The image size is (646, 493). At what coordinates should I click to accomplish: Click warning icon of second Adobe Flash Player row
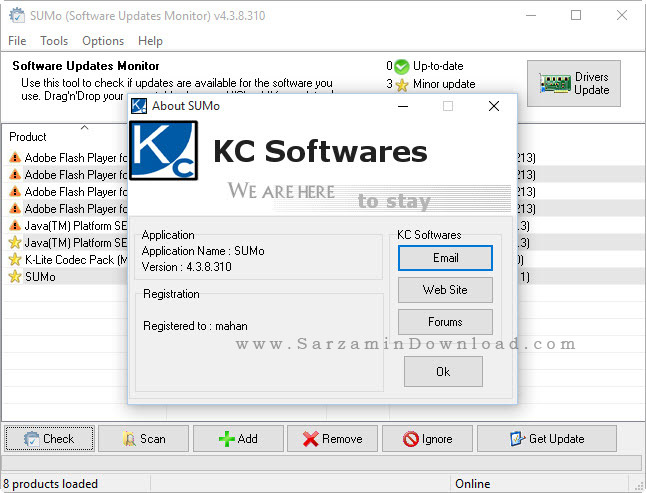pos(15,175)
